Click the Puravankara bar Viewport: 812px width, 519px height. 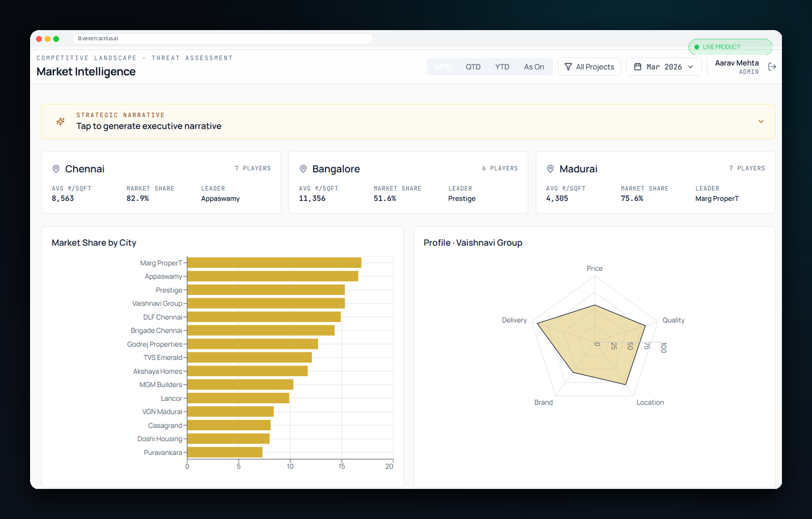(x=224, y=452)
